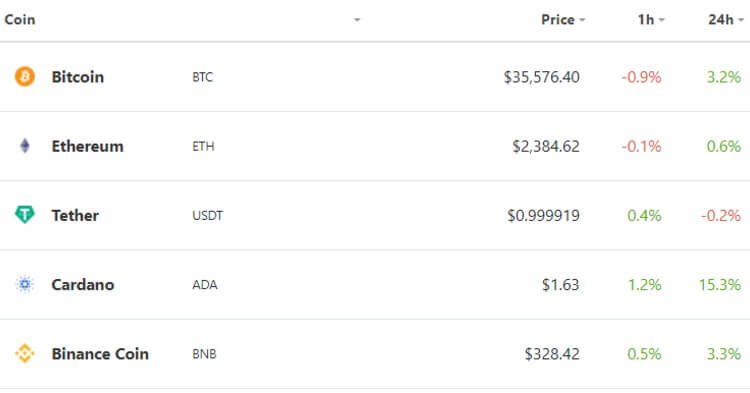750x393 pixels.
Task: Click the blue Cardano logo icon
Action: pos(24,284)
